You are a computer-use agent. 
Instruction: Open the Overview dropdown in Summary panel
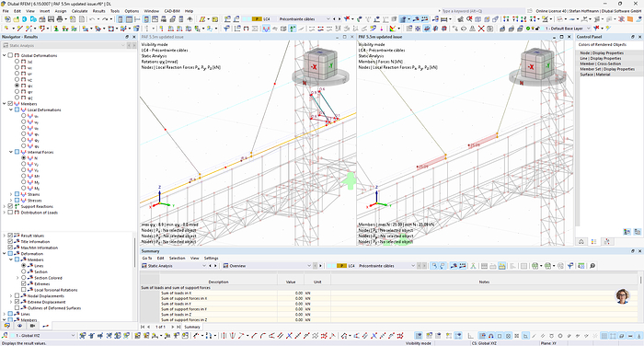(x=309, y=266)
